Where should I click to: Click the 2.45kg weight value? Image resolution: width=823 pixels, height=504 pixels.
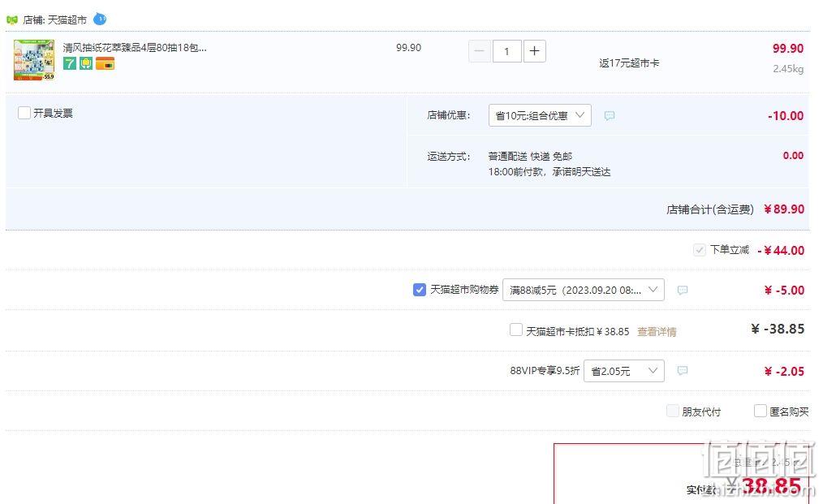click(788, 68)
